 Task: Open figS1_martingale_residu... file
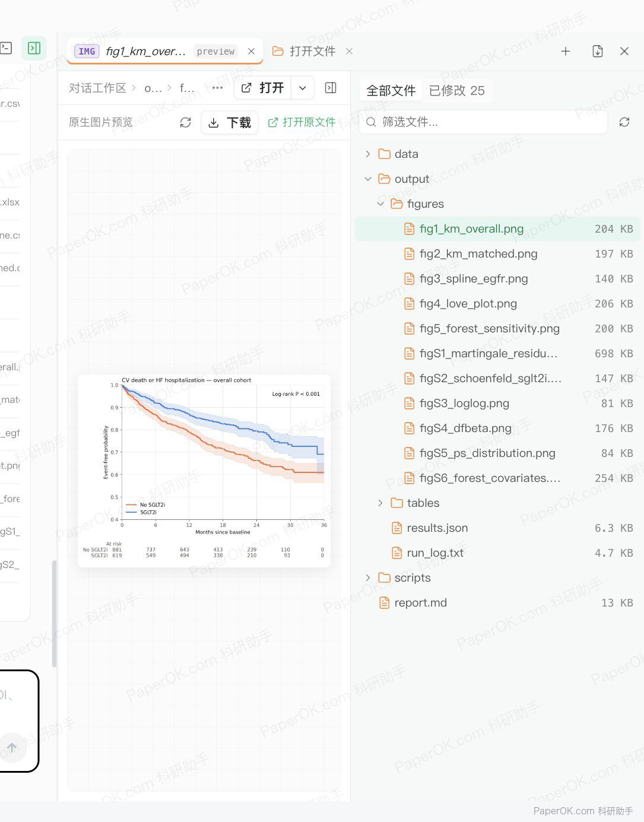click(x=497, y=353)
